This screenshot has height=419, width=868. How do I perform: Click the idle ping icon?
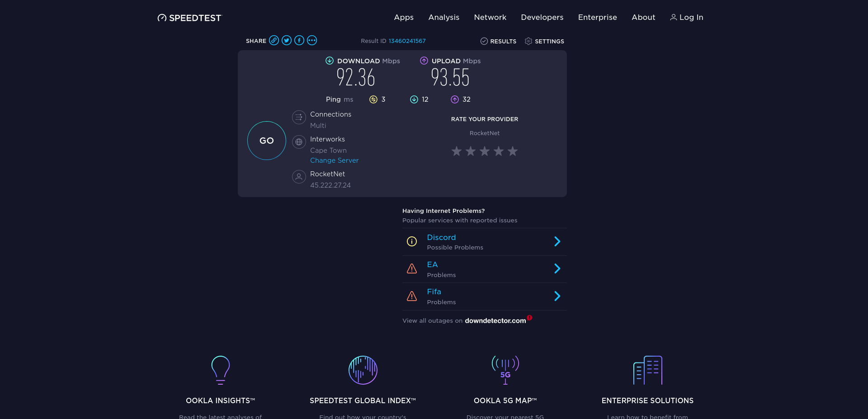point(373,99)
